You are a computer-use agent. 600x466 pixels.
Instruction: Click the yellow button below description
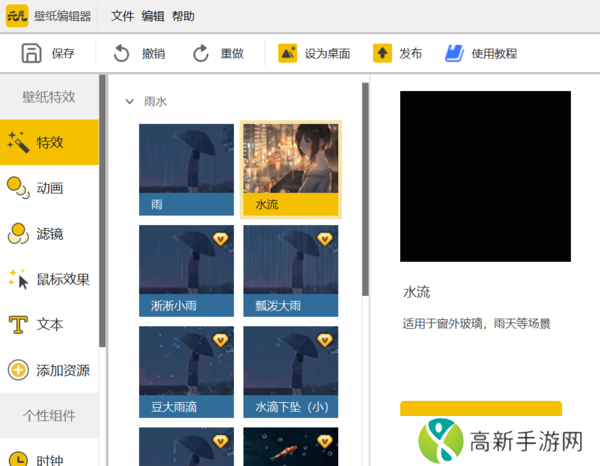481,409
